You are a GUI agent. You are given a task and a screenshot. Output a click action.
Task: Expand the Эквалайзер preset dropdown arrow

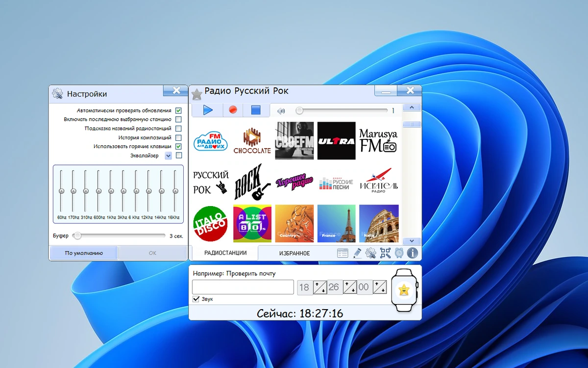click(x=168, y=156)
